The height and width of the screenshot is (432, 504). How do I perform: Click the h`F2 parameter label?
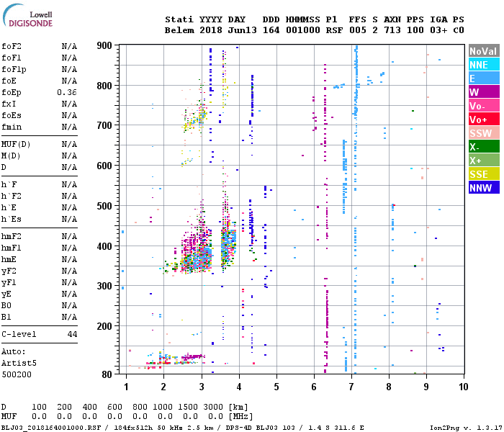pos(12,196)
